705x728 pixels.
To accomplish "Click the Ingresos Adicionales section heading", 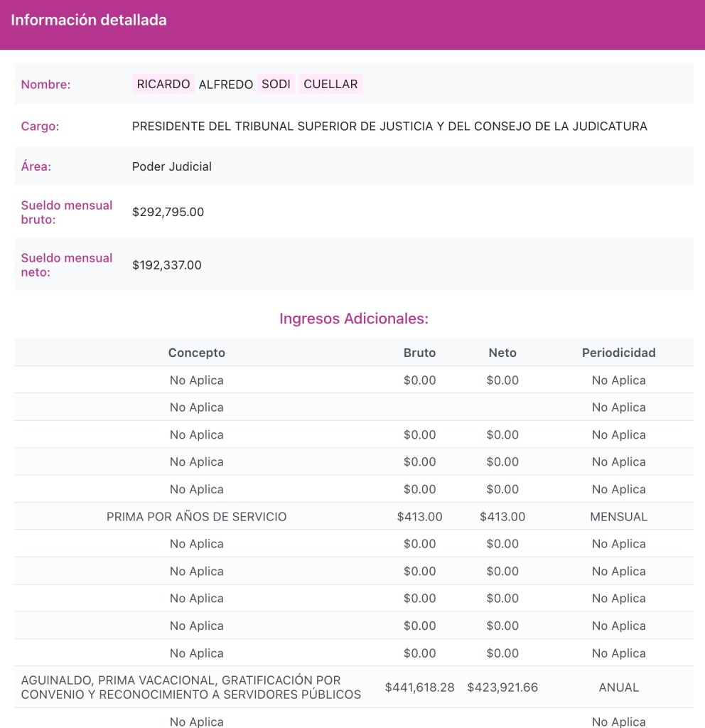I will [354, 318].
